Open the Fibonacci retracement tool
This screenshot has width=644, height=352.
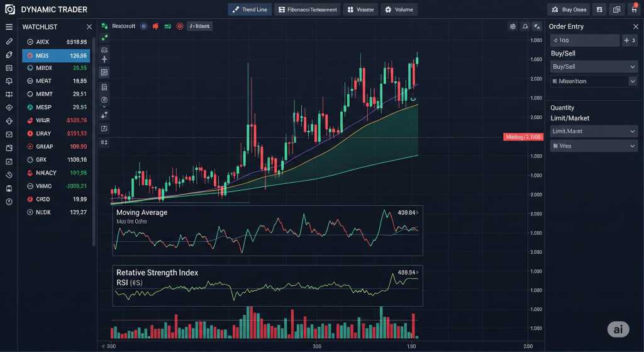point(308,9)
